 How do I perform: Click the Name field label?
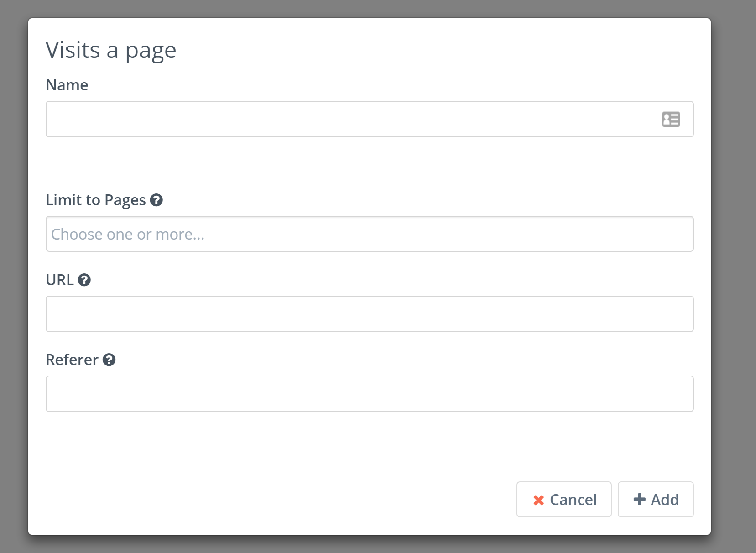67,85
